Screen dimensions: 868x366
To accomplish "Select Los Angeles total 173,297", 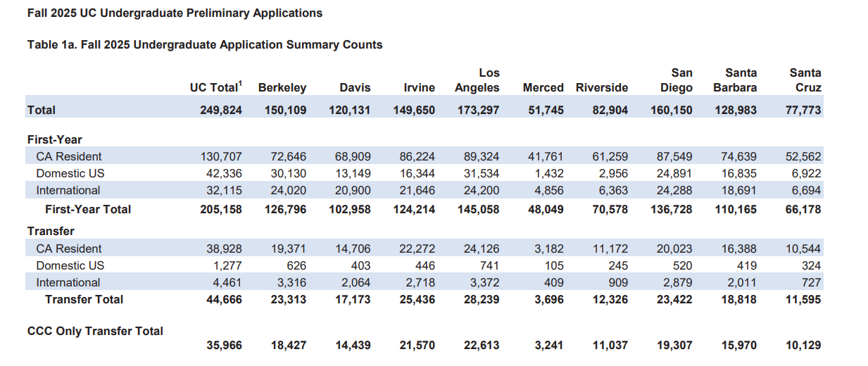I will tap(478, 111).
